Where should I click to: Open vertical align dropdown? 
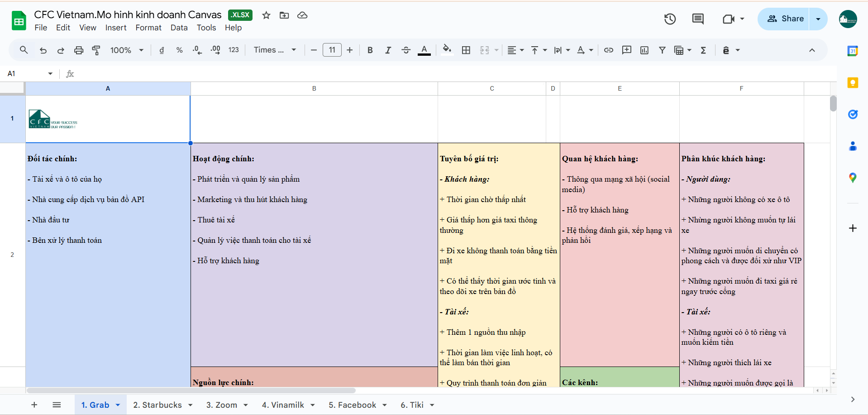click(x=539, y=50)
